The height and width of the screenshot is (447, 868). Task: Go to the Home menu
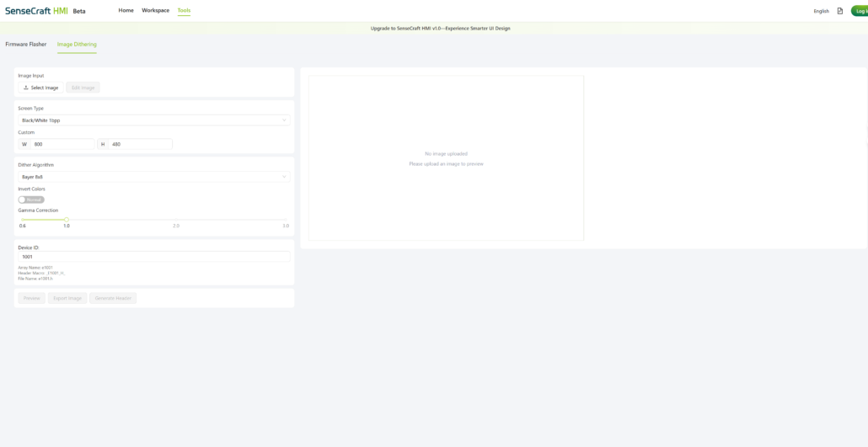pyautogui.click(x=126, y=10)
